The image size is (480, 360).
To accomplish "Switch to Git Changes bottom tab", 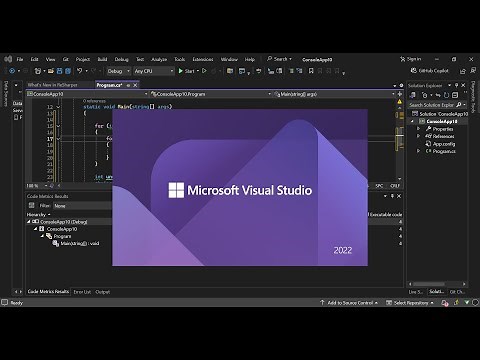I will click(x=457, y=292).
